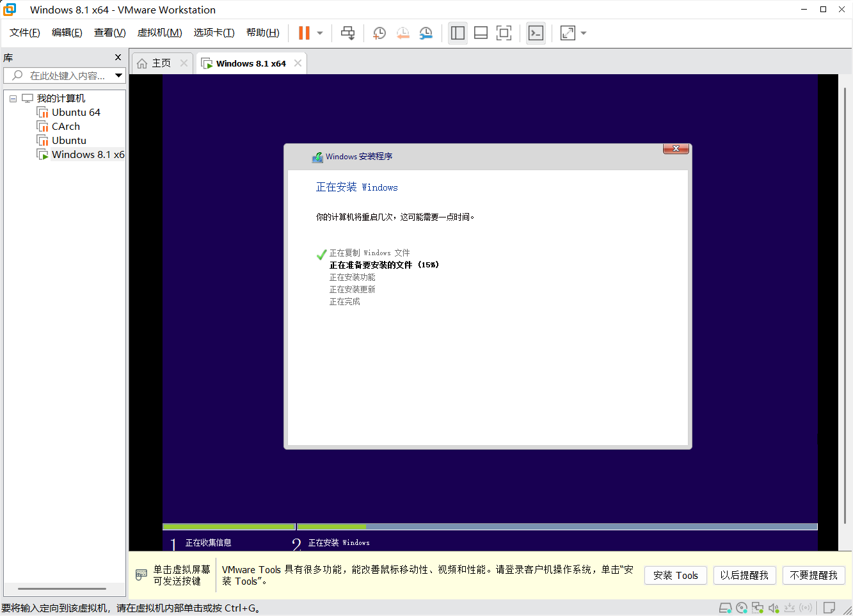Viewport: 853px width, 616px height.
Task: Send Ctrl+Alt+Del to the virtual machine
Action: 347,33
